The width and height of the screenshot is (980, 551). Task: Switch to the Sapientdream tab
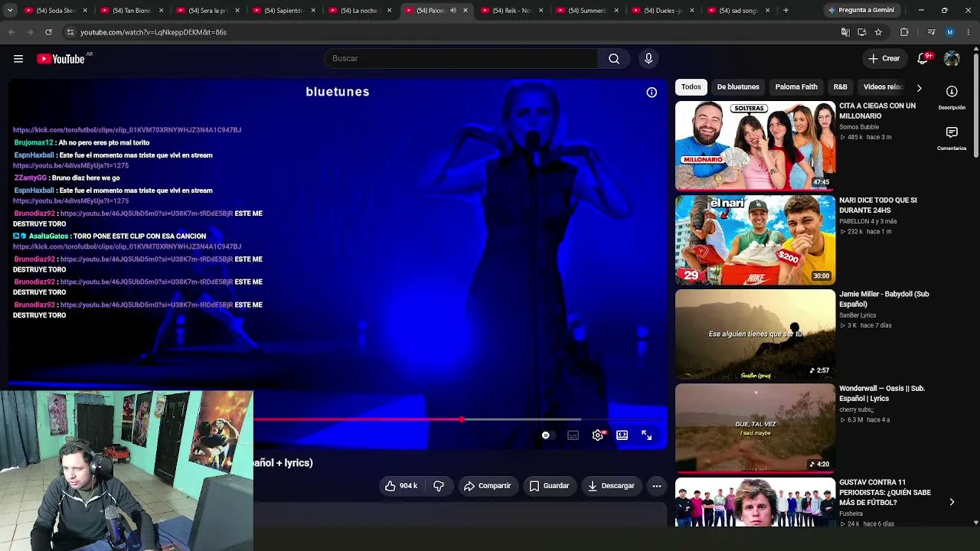(x=284, y=11)
